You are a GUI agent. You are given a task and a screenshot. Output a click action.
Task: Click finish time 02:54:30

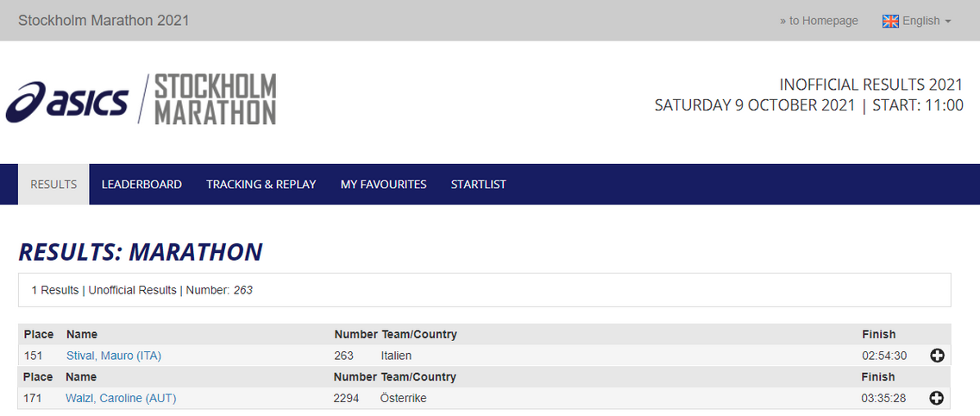point(883,356)
